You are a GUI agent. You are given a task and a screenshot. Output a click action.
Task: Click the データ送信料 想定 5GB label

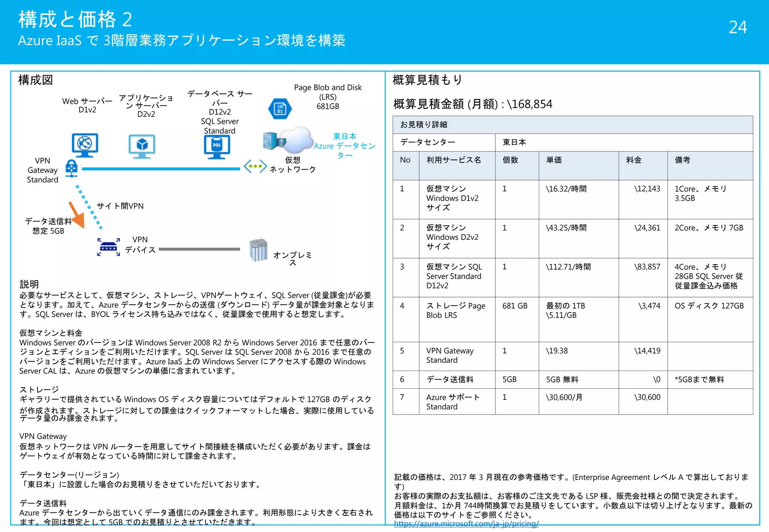point(48,226)
